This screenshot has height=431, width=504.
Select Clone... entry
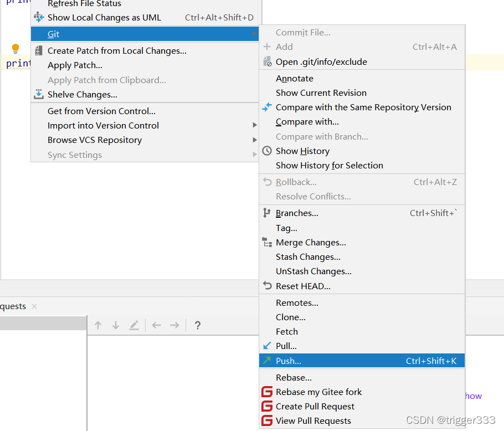pyautogui.click(x=362, y=317)
